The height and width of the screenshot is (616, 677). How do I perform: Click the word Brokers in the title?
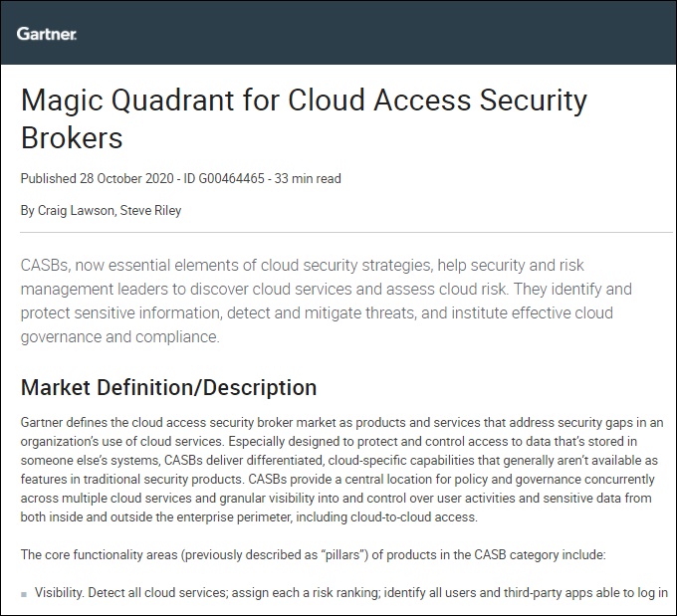[72, 137]
